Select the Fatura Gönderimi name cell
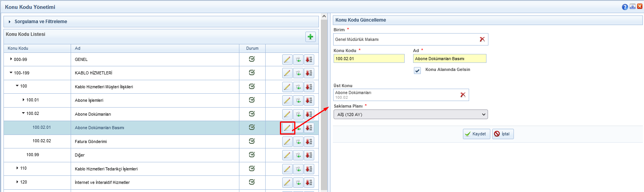644x192 pixels. click(x=155, y=141)
